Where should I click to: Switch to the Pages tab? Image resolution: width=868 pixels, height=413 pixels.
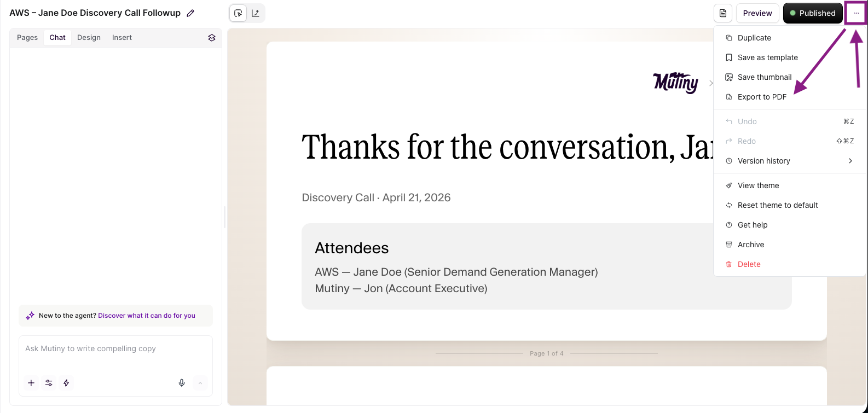(x=27, y=38)
